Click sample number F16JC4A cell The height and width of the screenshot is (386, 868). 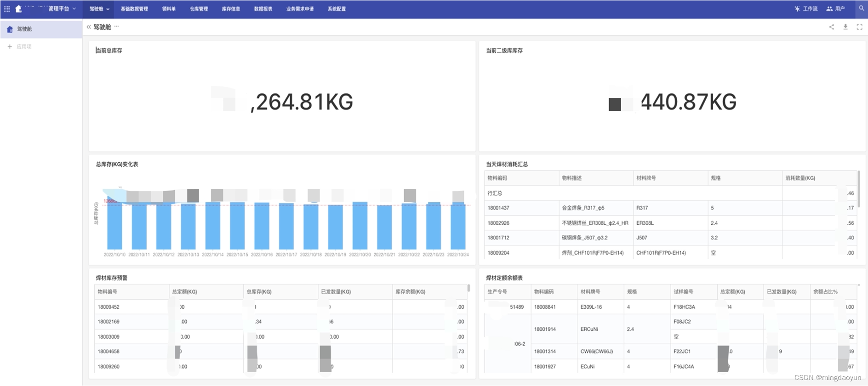(x=694, y=367)
